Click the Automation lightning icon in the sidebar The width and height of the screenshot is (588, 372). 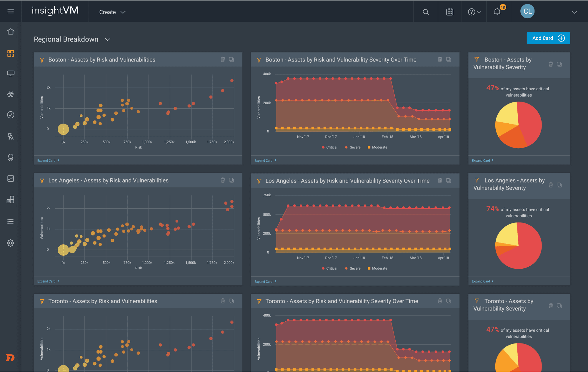[11, 137]
